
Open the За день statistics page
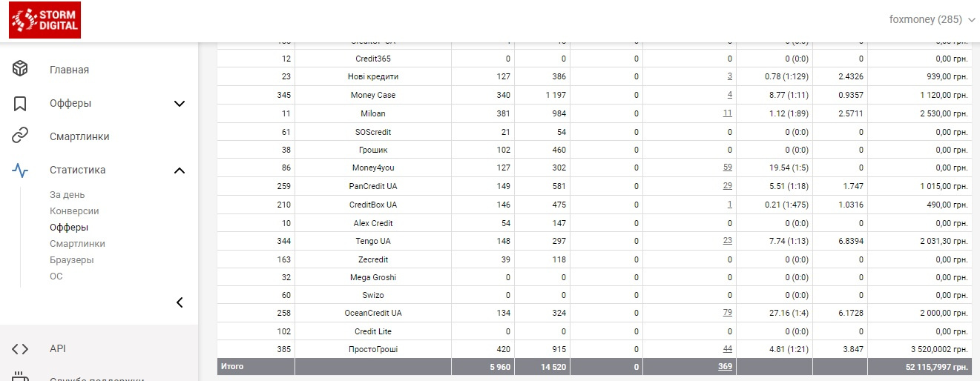68,195
